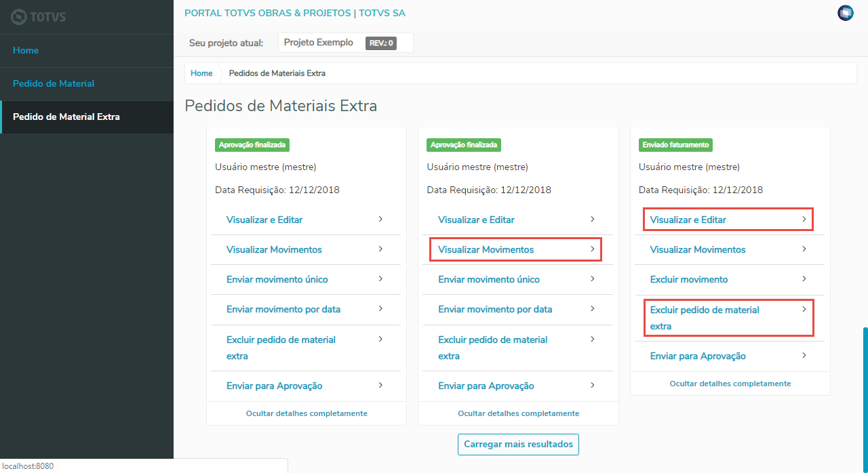Viewport: 868px width, 473px height.
Task: Click the TOTVS logo in sidebar
Action: [39, 17]
